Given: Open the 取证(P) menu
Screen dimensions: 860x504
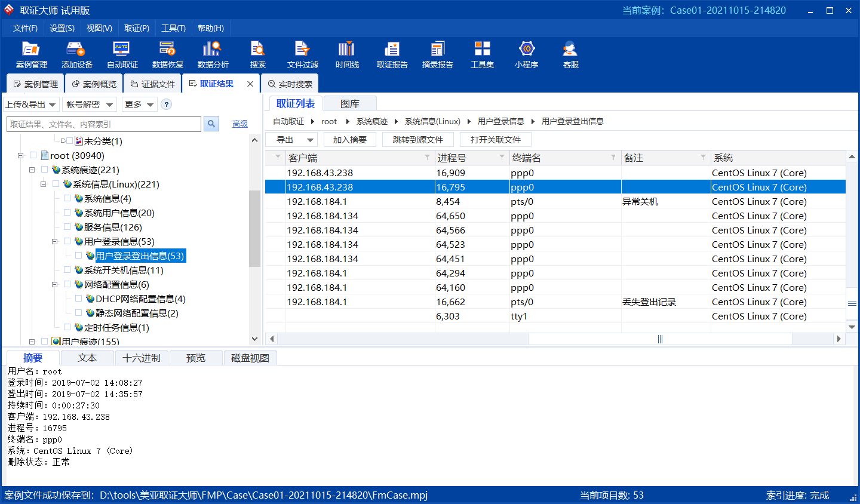Looking at the screenshot, I should pyautogui.click(x=137, y=28).
